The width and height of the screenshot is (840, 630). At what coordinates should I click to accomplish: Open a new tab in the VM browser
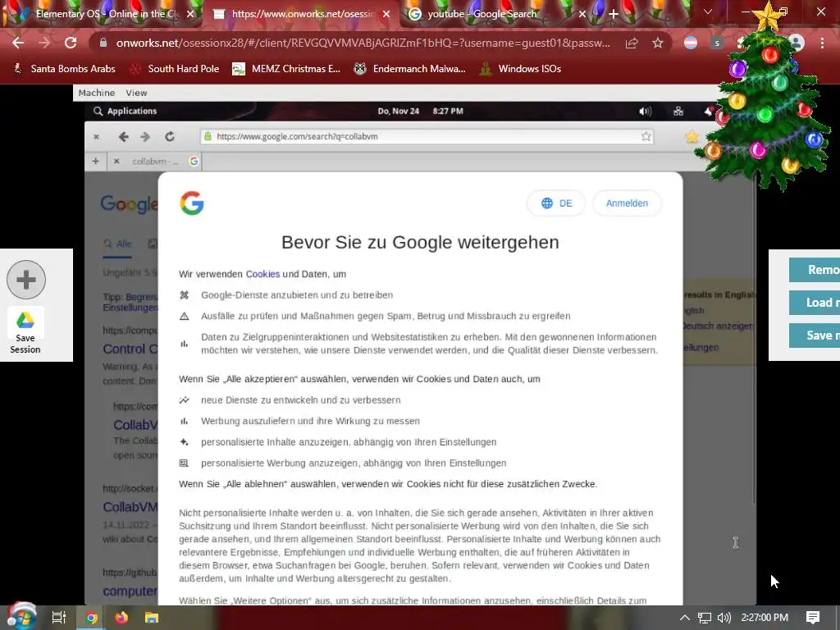click(95, 161)
